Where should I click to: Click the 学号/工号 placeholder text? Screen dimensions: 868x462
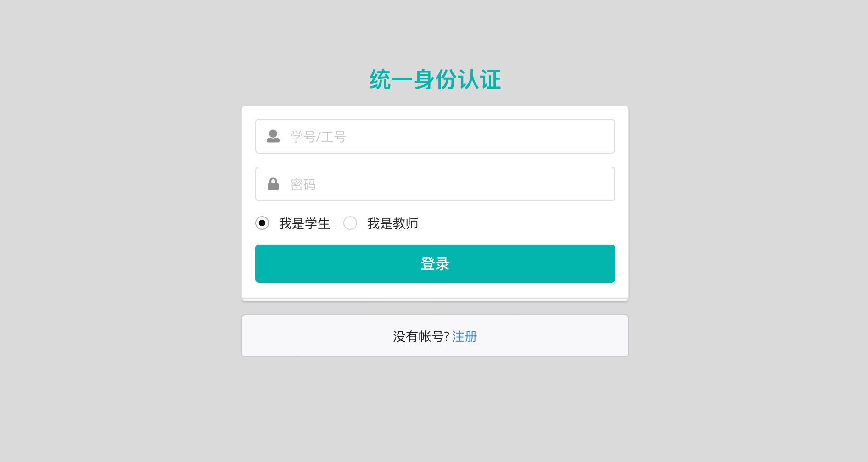point(318,137)
